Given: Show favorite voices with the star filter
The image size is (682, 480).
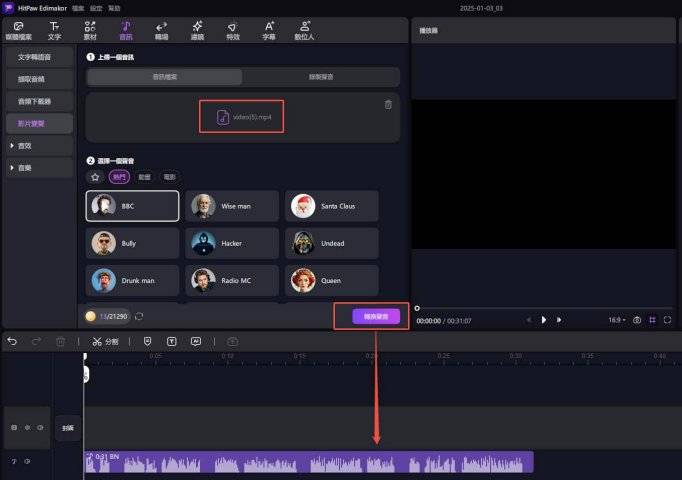Looking at the screenshot, I should click(95, 177).
